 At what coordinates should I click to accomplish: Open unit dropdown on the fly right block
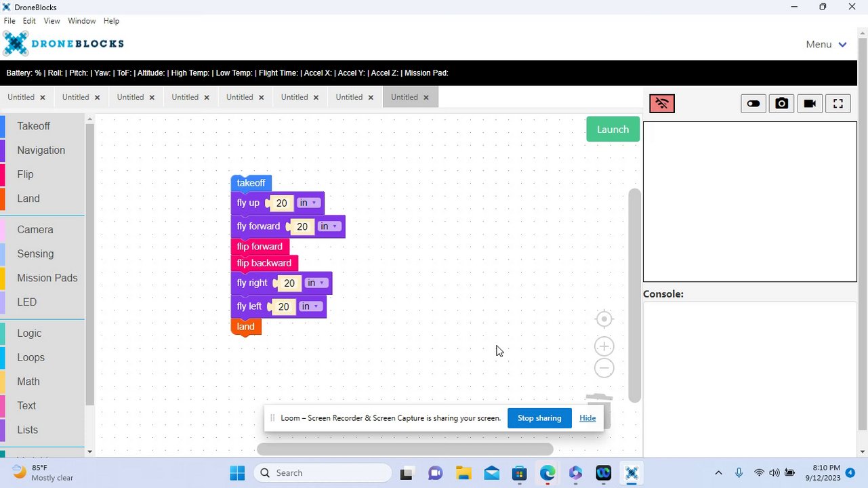click(x=316, y=283)
